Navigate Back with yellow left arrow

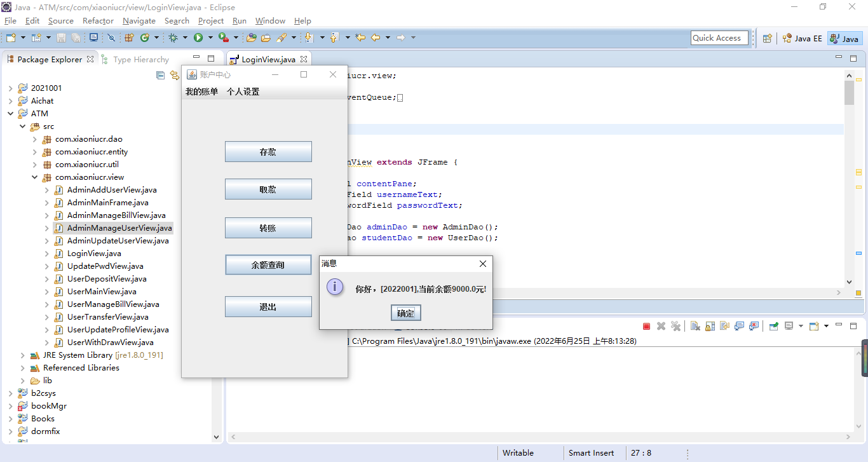coord(376,38)
